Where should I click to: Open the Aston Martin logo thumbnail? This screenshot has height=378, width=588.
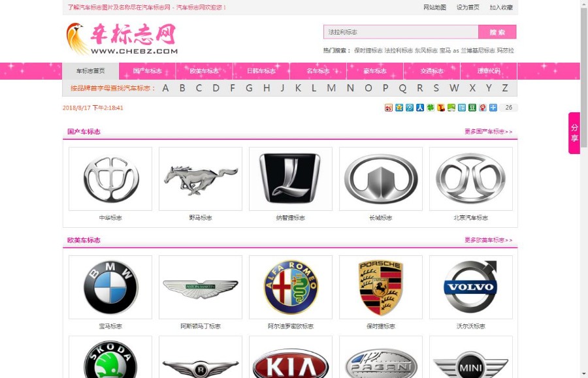[201, 287]
